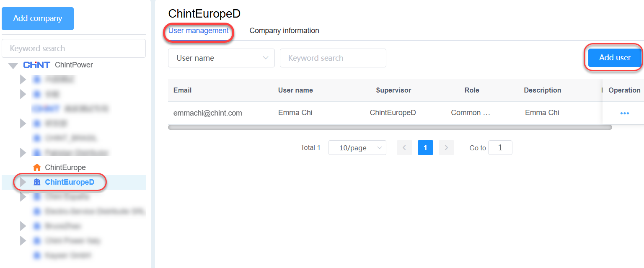The width and height of the screenshot is (644, 268).
Task: Click the truncated Common role cell
Action: (471, 113)
